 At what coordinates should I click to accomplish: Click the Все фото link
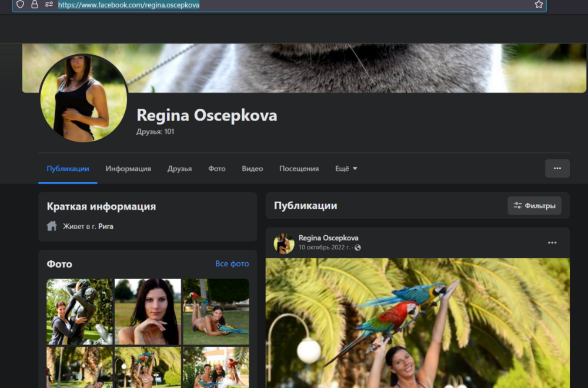tap(232, 264)
